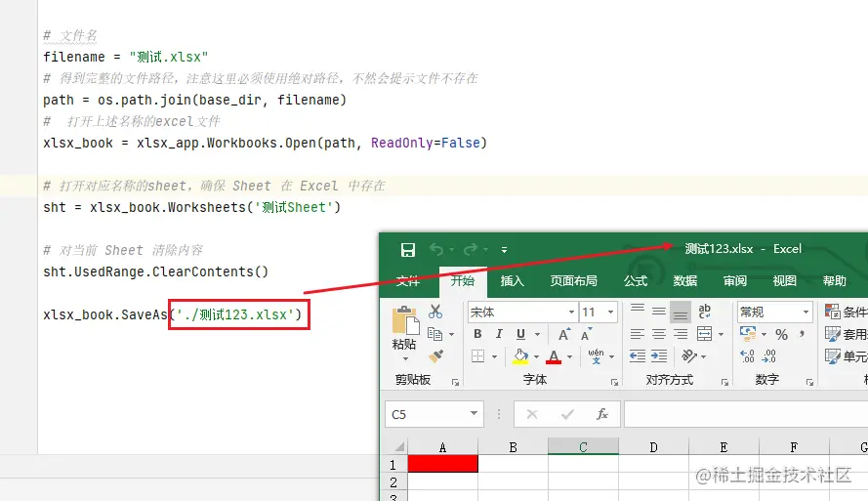Click the Redo arrow in Excel title bar
Image resolution: width=868 pixels, height=501 pixels.
pyautogui.click(x=471, y=250)
